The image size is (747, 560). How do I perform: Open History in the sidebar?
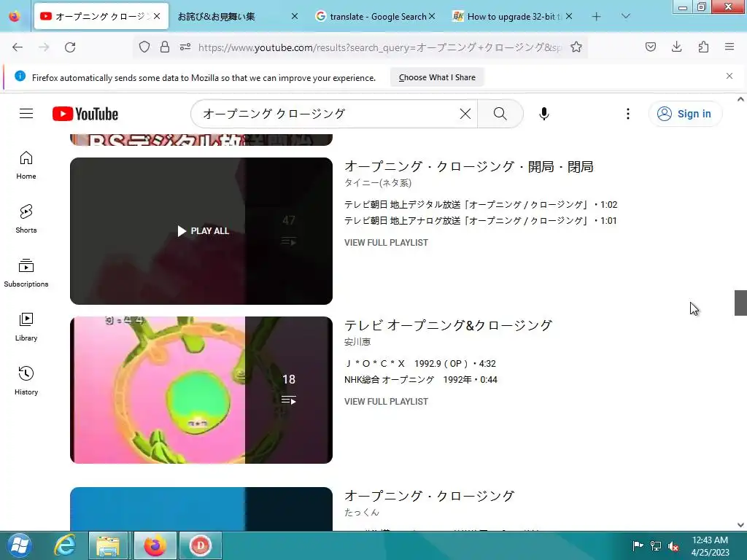pyautogui.click(x=26, y=381)
